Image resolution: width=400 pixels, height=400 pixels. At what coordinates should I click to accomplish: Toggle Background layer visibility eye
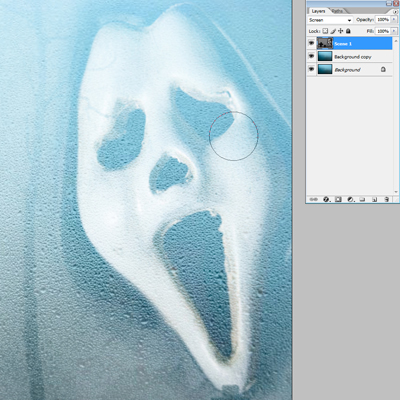point(311,69)
